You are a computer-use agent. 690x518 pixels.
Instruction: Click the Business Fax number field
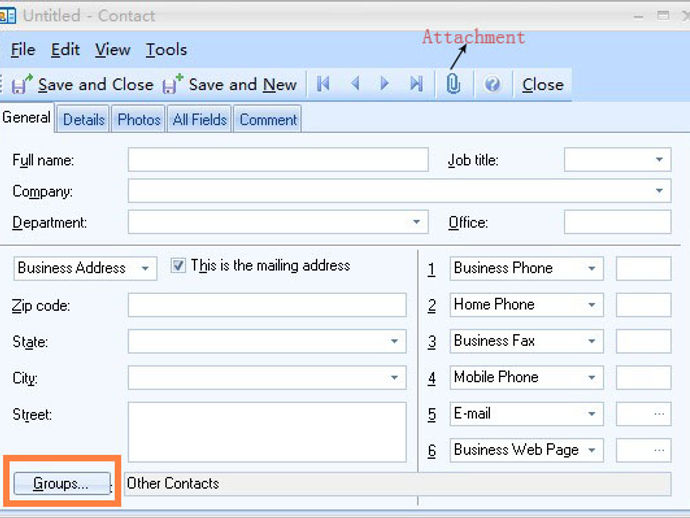643,341
